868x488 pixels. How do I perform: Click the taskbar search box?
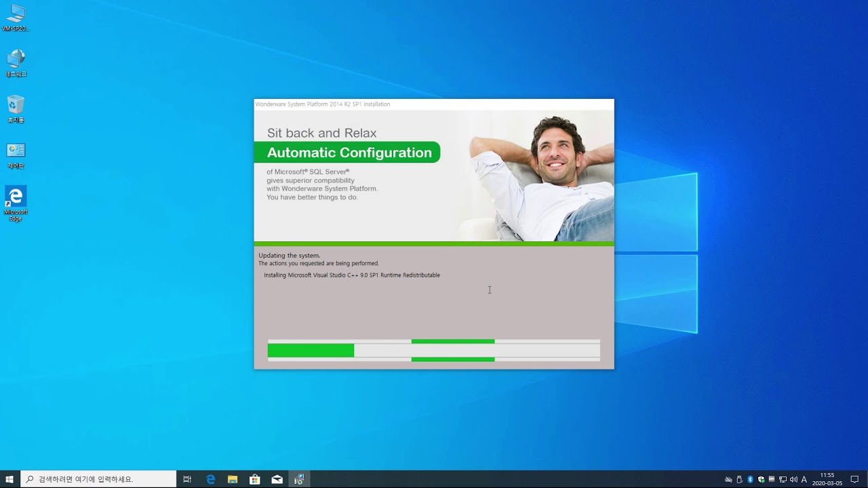coord(98,479)
